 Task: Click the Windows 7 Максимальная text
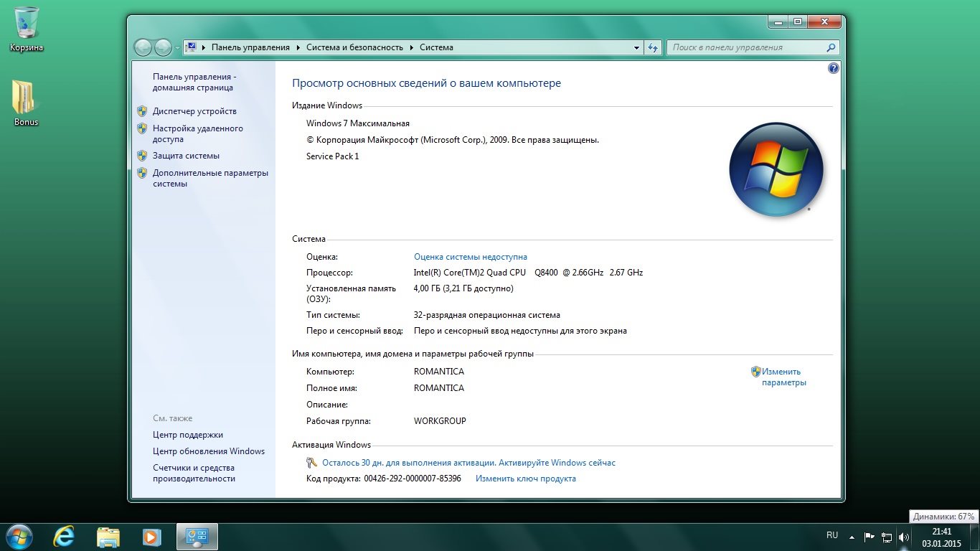tap(358, 123)
